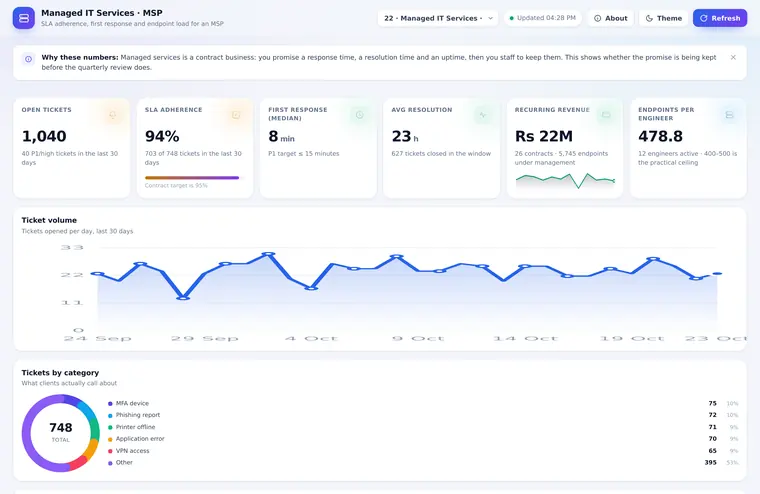Click the '4 Oct' axis label on chart

[x=311, y=338]
